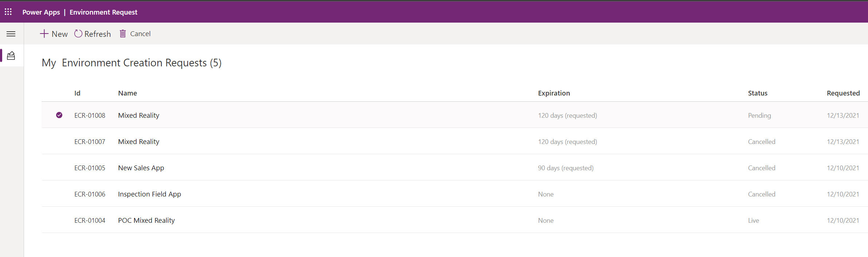868x257 pixels.
Task: Sort by the Expiration column header
Action: (554, 93)
